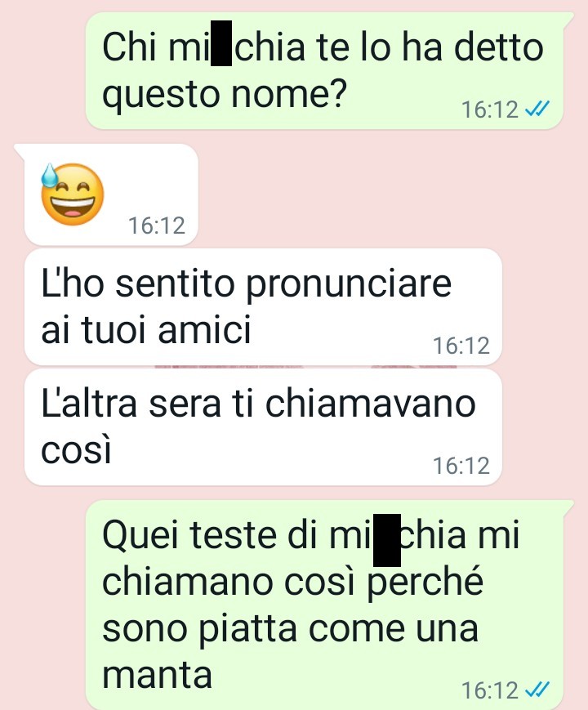
Task: Tap black censor bar in first message
Action: point(222,43)
